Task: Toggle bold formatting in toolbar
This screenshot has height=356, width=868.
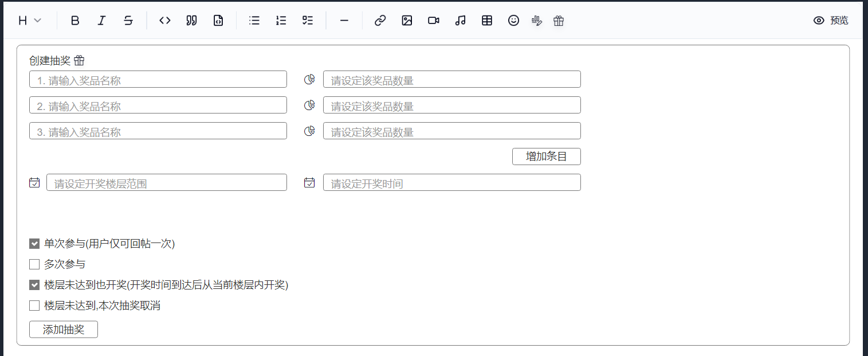Action: click(x=75, y=21)
